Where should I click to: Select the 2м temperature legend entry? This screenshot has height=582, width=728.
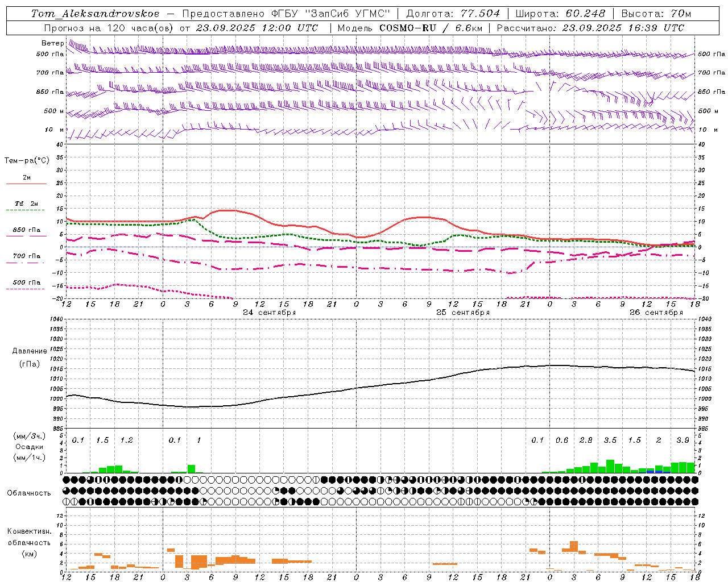pyautogui.click(x=27, y=177)
